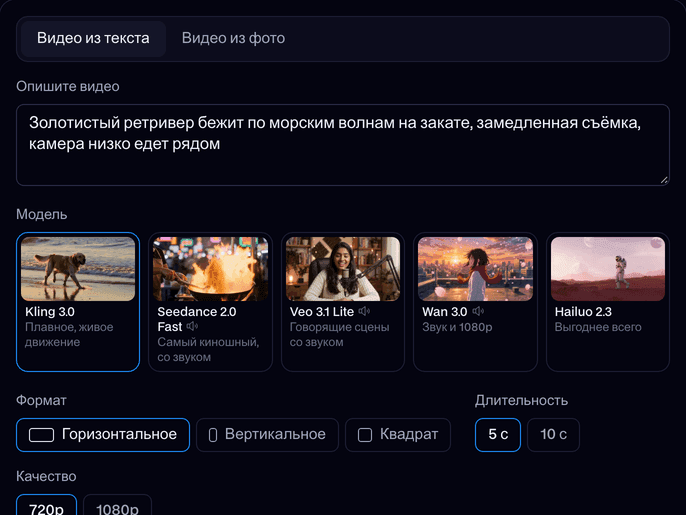Click the Длительность section label

(x=522, y=400)
